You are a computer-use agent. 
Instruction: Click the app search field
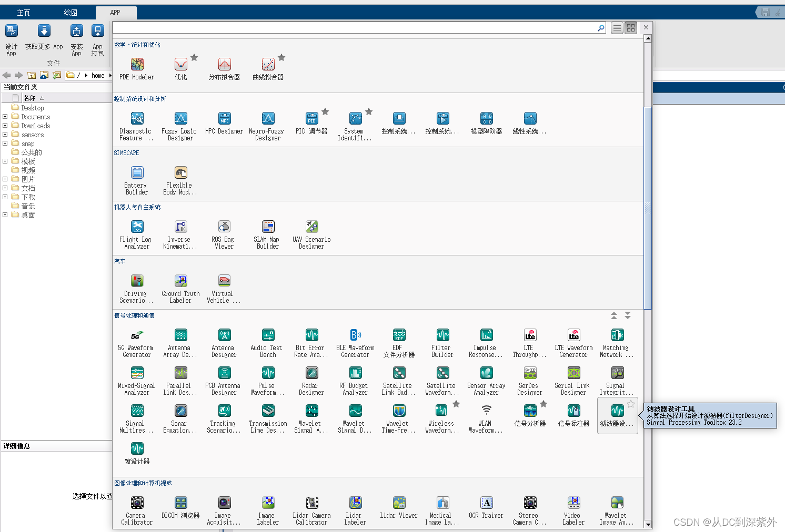[x=356, y=28]
